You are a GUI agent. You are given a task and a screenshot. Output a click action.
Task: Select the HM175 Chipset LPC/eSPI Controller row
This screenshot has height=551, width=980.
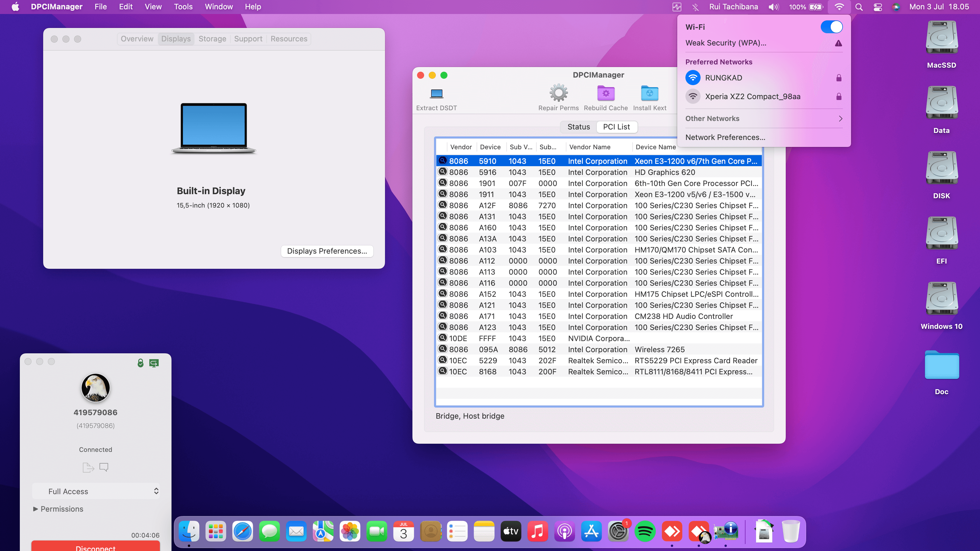point(599,294)
